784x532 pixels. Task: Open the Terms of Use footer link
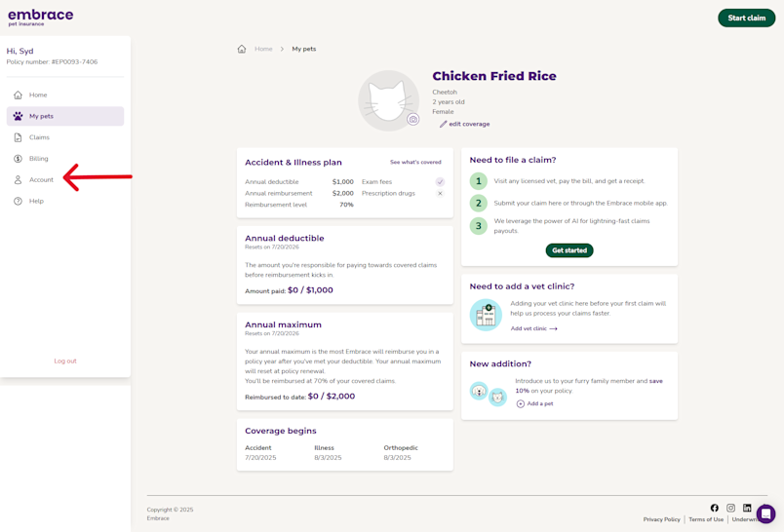[706, 519]
